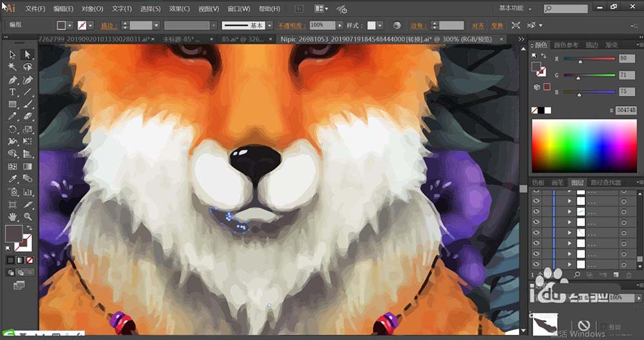Select the Rotate tool
The height and width of the screenshot is (340, 644).
click(x=13, y=129)
